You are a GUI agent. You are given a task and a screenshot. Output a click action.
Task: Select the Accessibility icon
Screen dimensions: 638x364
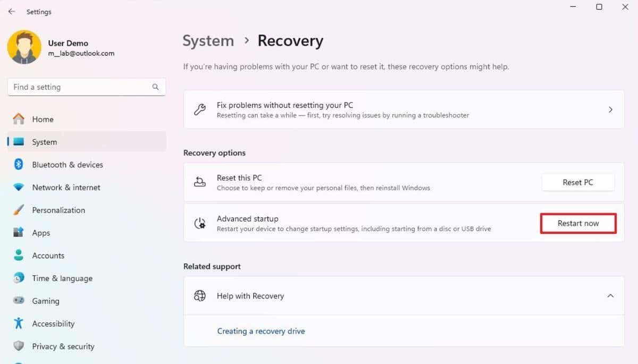[19, 324]
